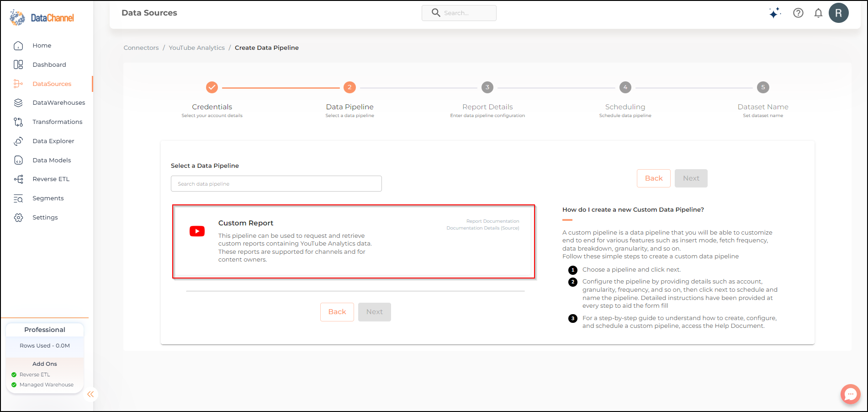This screenshot has width=868, height=412.
Task: Click 'How do I create a new Custom Data Pipeline?' heading
Action: pos(633,209)
